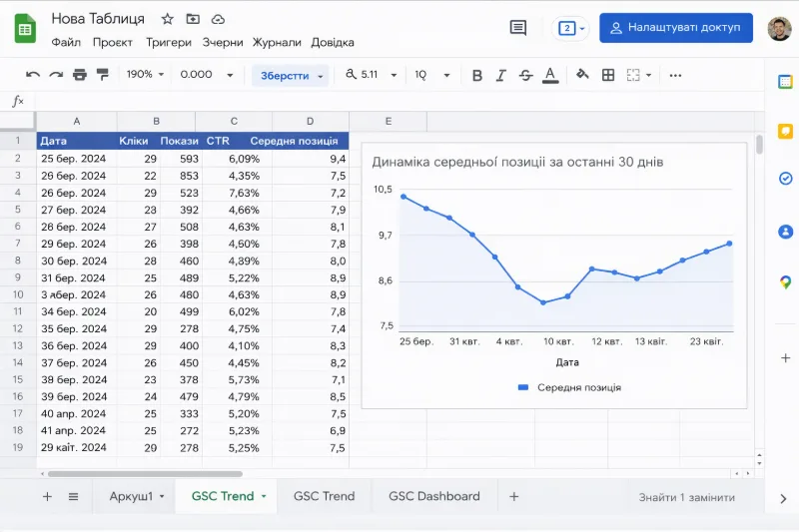Toggle italic formatting
Viewport: 799px width, 532px height.
pyautogui.click(x=501, y=75)
